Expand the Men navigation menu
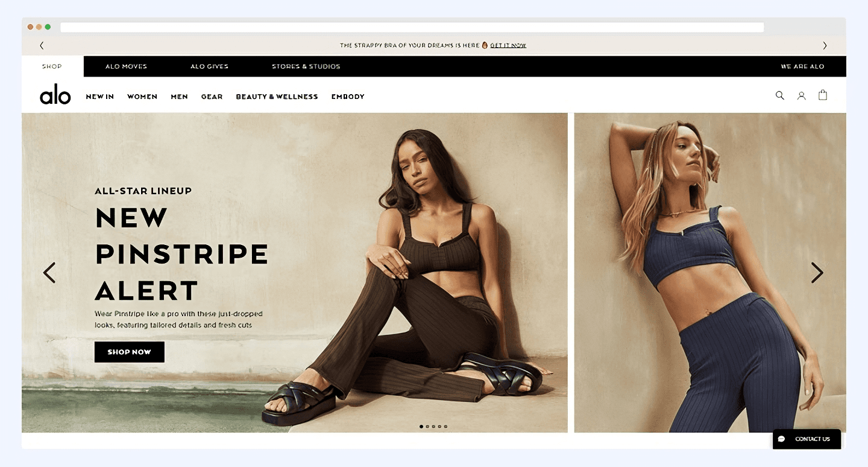The height and width of the screenshot is (467, 868). tap(179, 97)
